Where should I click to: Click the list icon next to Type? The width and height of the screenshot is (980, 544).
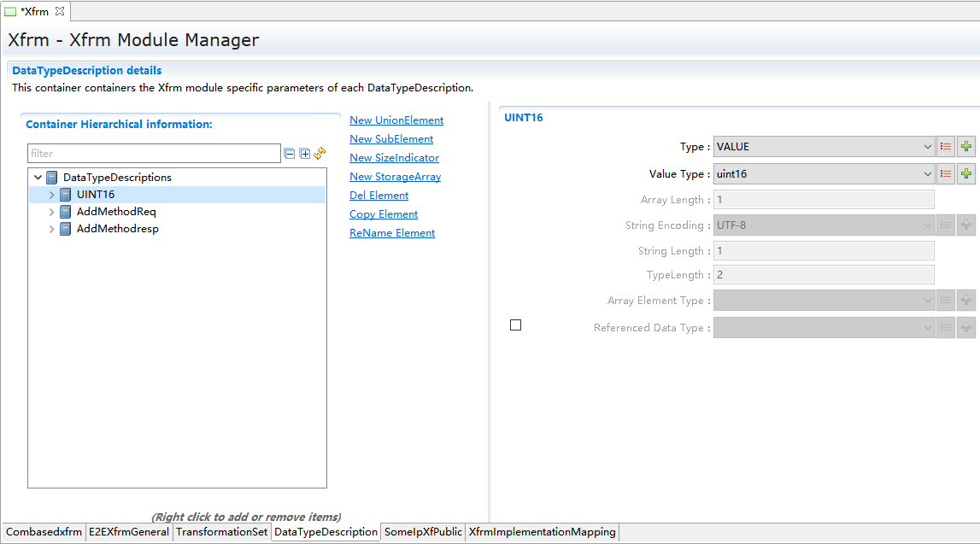946,147
